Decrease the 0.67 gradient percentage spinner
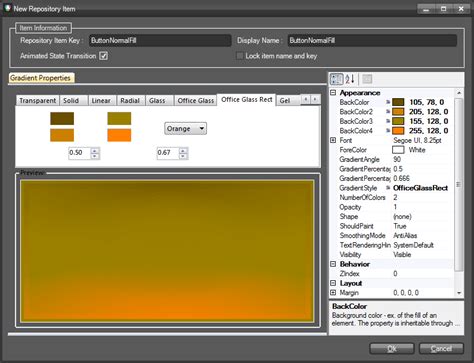 click(x=183, y=156)
